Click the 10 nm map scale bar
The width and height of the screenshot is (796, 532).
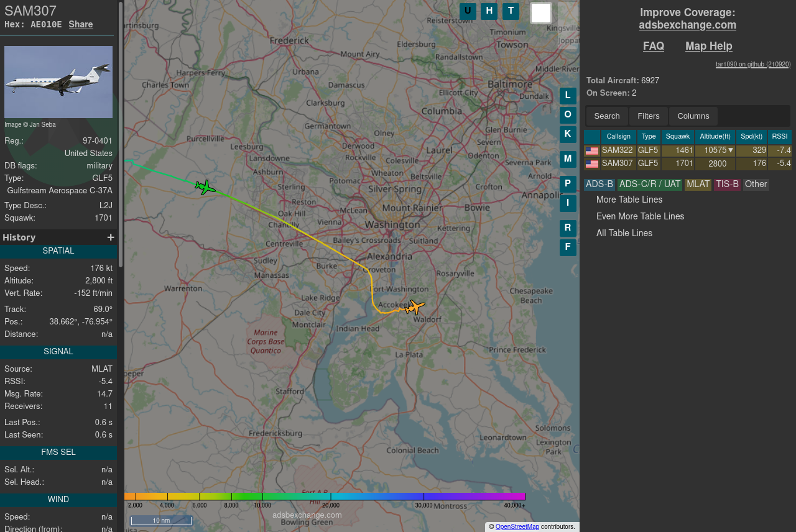point(161,521)
